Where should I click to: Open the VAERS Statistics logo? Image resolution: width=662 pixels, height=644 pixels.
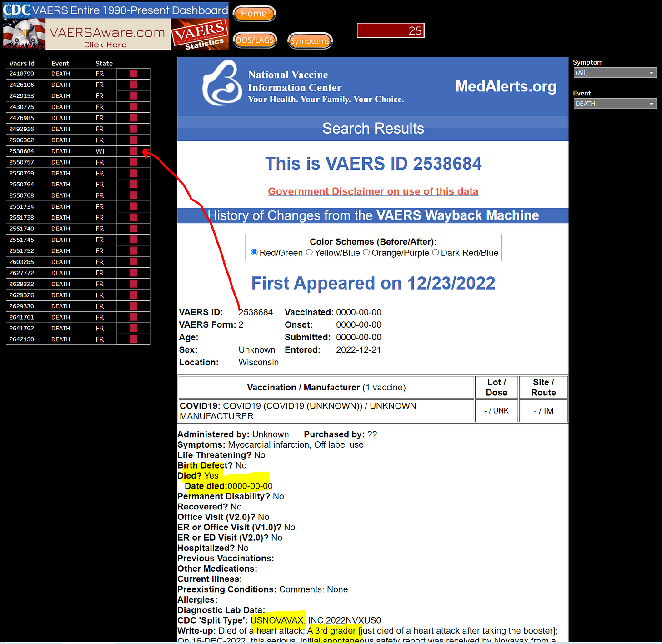pos(200,35)
